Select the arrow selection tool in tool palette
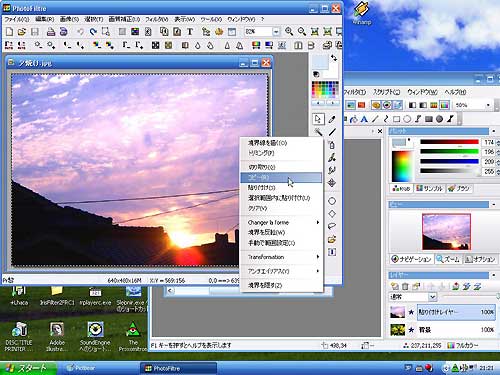This screenshot has height=375, width=500. [x=318, y=119]
